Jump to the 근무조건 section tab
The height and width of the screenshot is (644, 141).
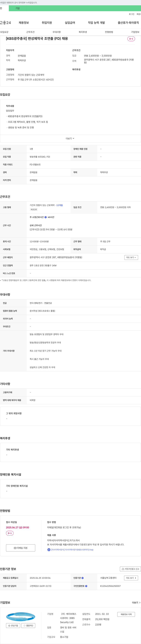(30, 32)
